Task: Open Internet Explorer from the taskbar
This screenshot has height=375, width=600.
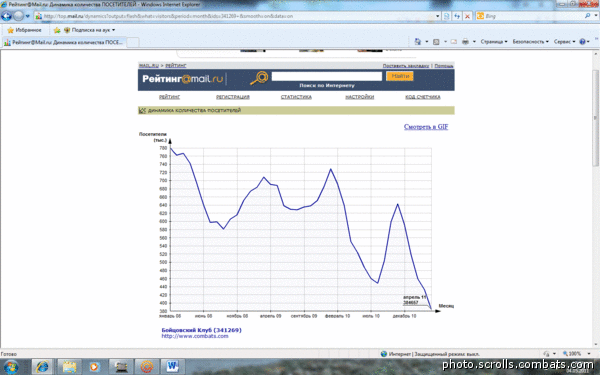Action: [x=42, y=367]
